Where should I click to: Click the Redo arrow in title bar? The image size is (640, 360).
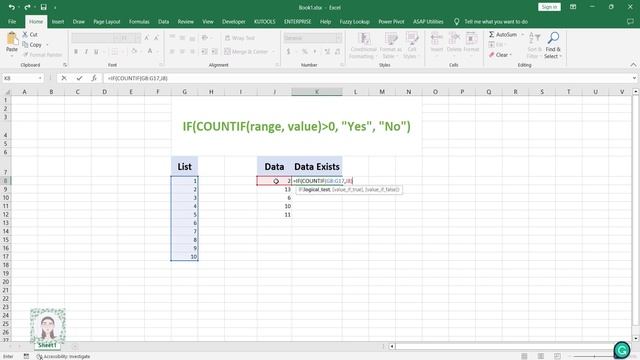click(27, 7)
